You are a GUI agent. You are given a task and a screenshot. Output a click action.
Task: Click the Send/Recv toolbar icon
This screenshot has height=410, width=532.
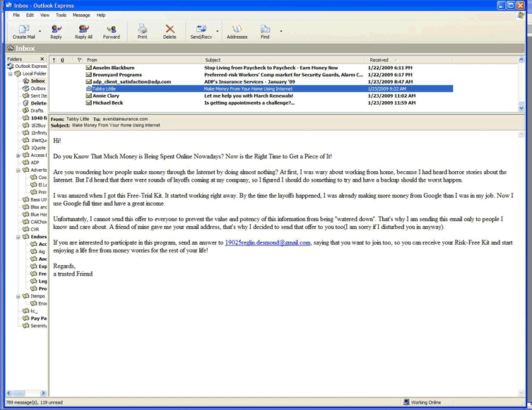click(200, 31)
